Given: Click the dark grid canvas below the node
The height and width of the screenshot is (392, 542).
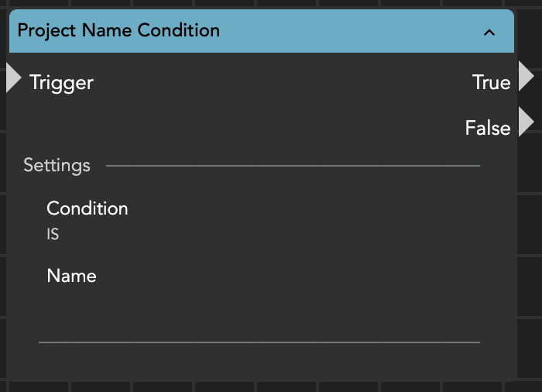Looking at the screenshot, I should pyautogui.click(x=271, y=387).
